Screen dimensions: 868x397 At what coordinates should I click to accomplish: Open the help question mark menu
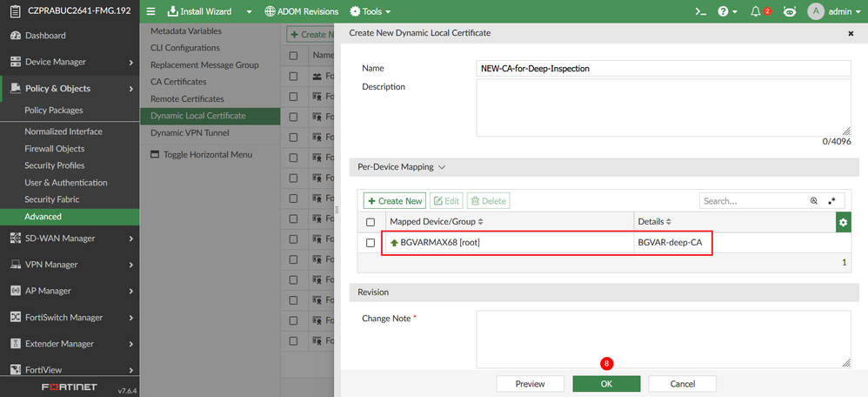[x=724, y=11]
